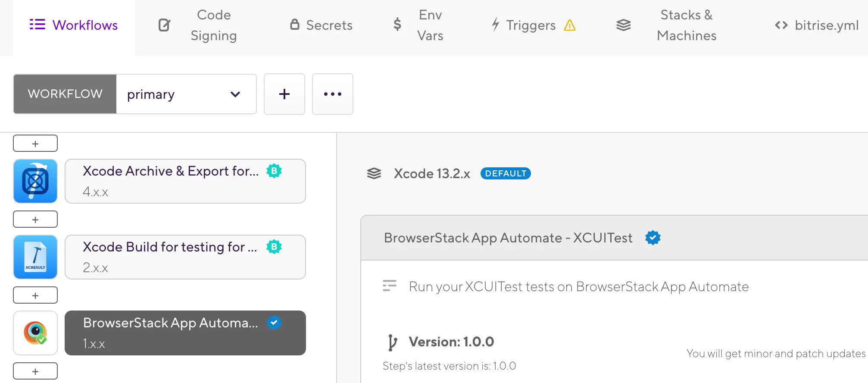
Task: Click the Xcode Build for testing icon
Action: 35,257
